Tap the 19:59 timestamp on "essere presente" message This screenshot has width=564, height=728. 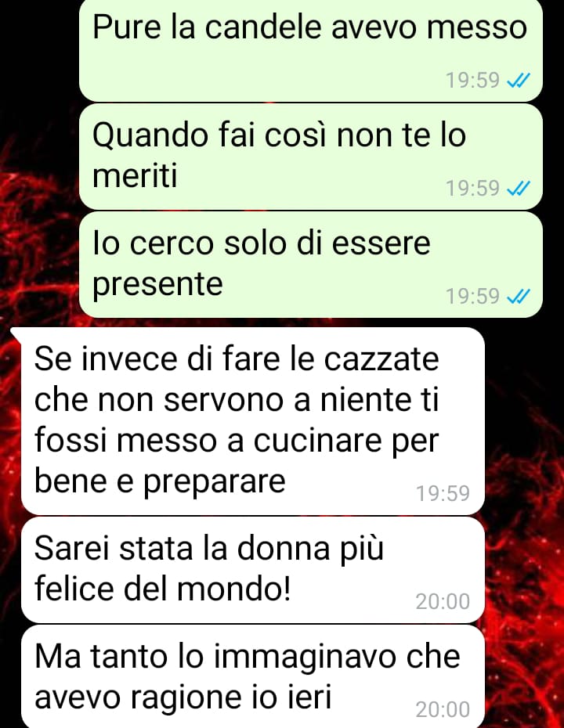coord(472,296)
